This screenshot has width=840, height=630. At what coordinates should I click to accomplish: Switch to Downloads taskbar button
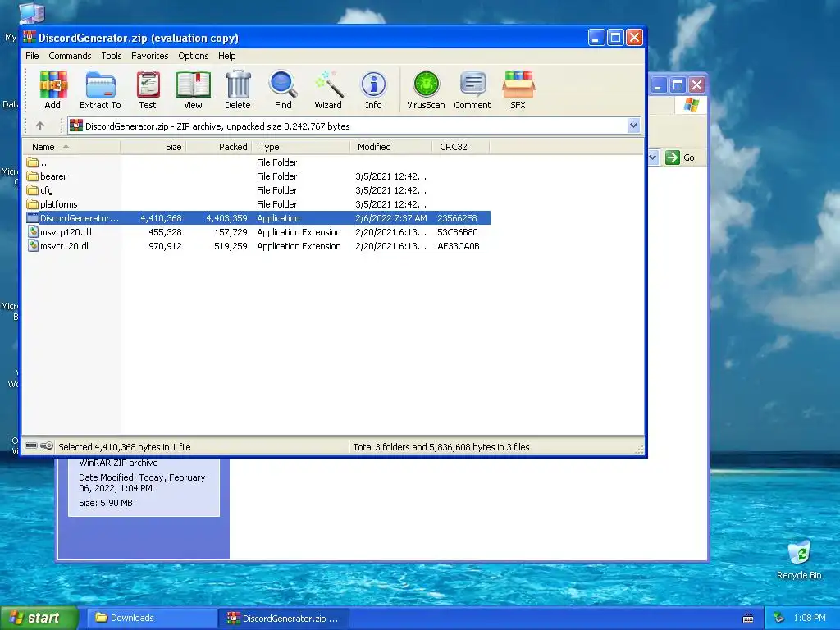click(152, 618)
